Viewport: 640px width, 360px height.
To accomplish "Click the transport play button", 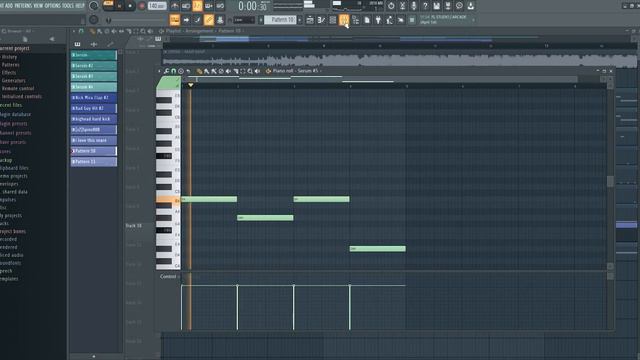I will coord(119,6).
